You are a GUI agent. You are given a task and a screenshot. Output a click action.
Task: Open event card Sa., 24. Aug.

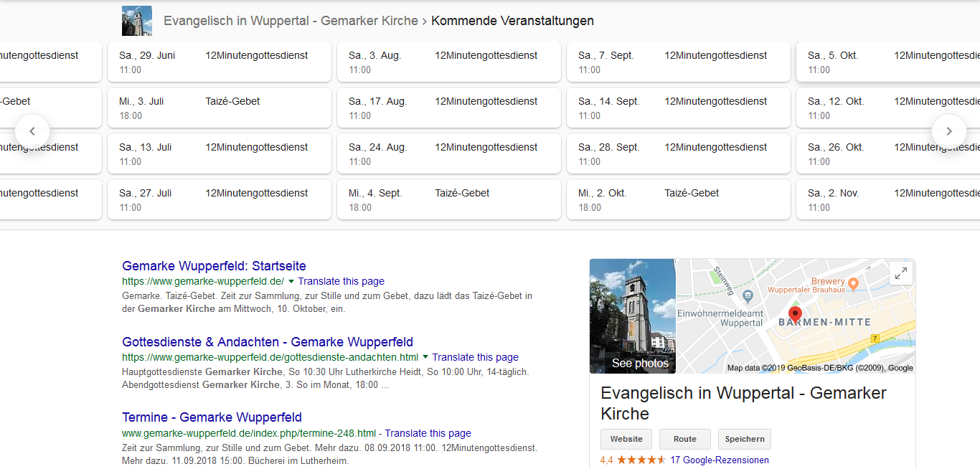click(449, 153)
